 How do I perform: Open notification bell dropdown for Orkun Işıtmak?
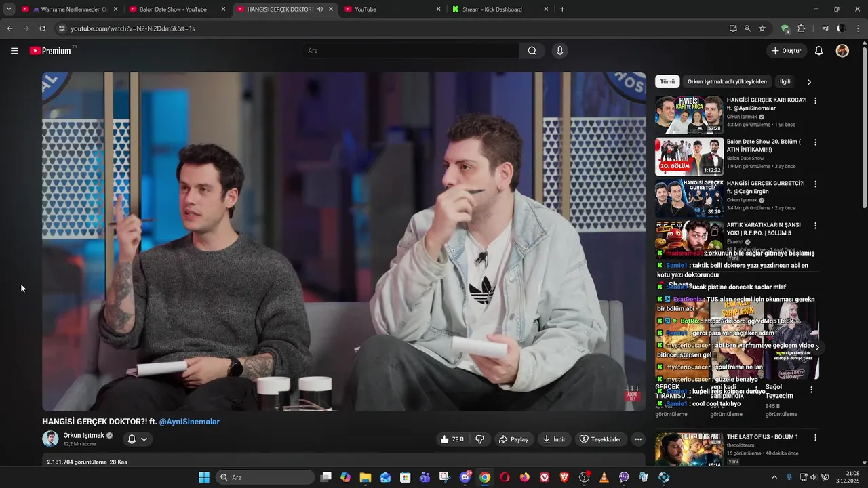click(137, 439)
